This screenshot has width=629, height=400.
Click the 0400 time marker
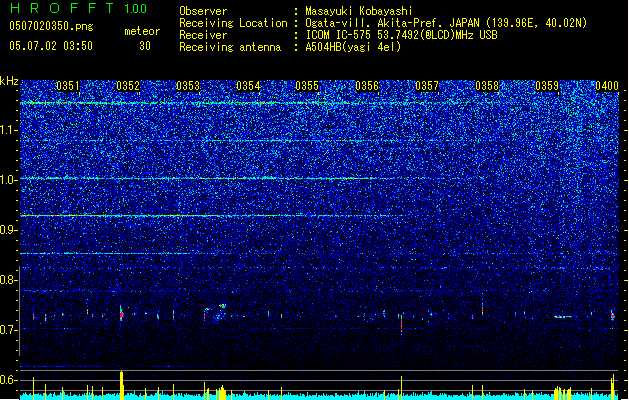click(607, 86)
